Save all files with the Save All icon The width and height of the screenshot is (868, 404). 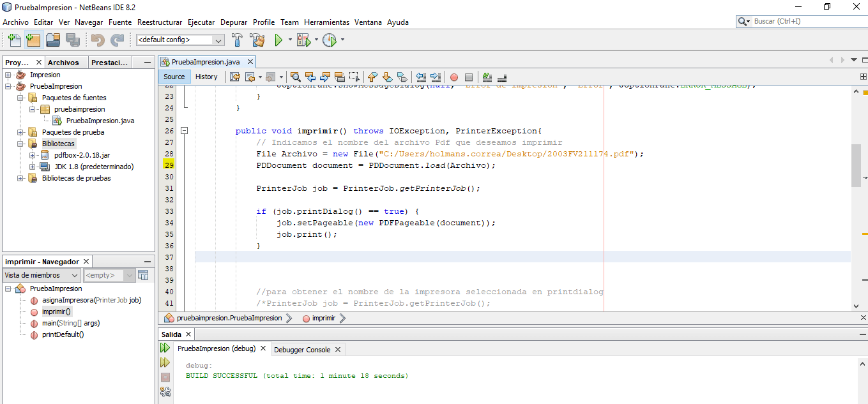coord(72,40)
